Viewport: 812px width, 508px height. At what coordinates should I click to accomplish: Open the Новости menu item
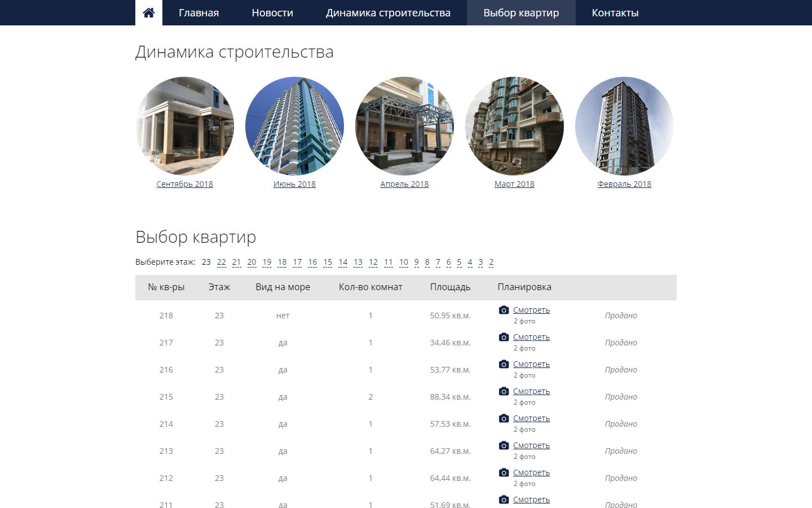(x=272, y=12)
